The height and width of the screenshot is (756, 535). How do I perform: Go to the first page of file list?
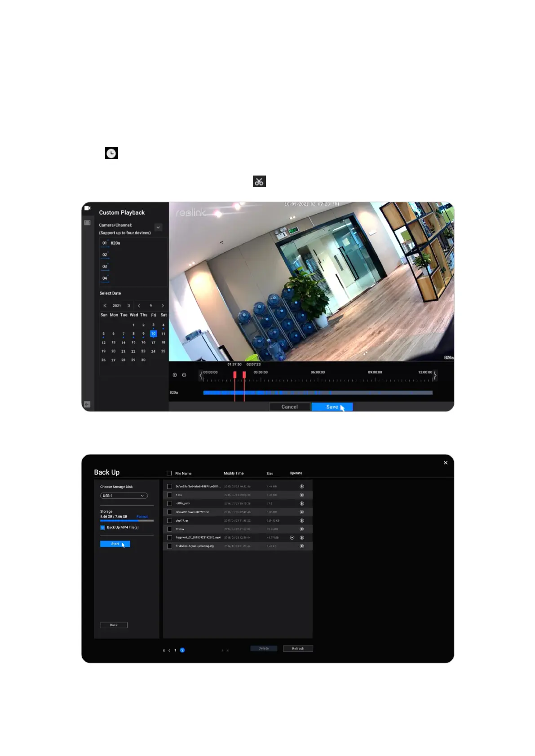coord(164,651)
